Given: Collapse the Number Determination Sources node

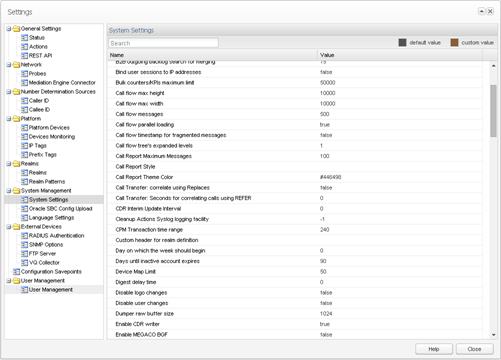Looking at the screenshot, I should coord(9,92).
